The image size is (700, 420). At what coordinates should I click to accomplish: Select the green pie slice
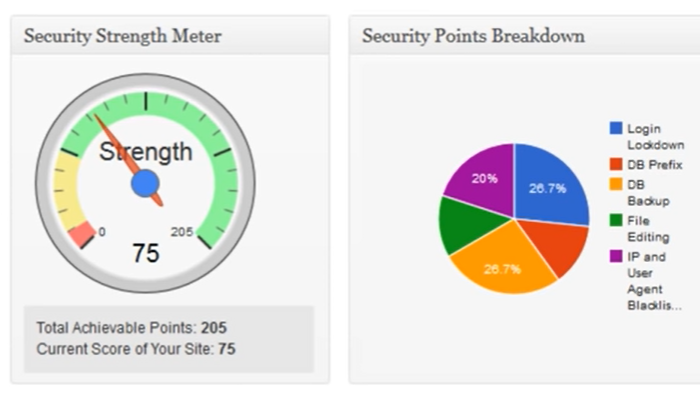click(x=467, y=225)
